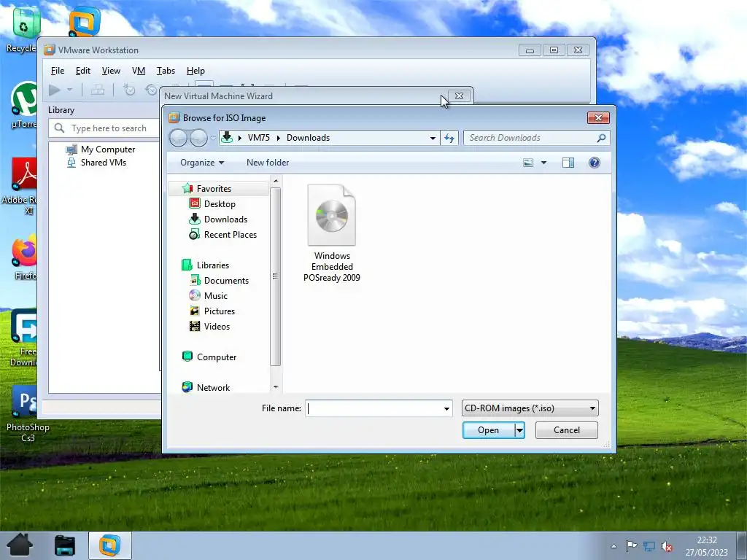Viewport: 747px width, 560px height.
Task: Click Downloads in the address breadcrumb
Action: tap(309, 138)
